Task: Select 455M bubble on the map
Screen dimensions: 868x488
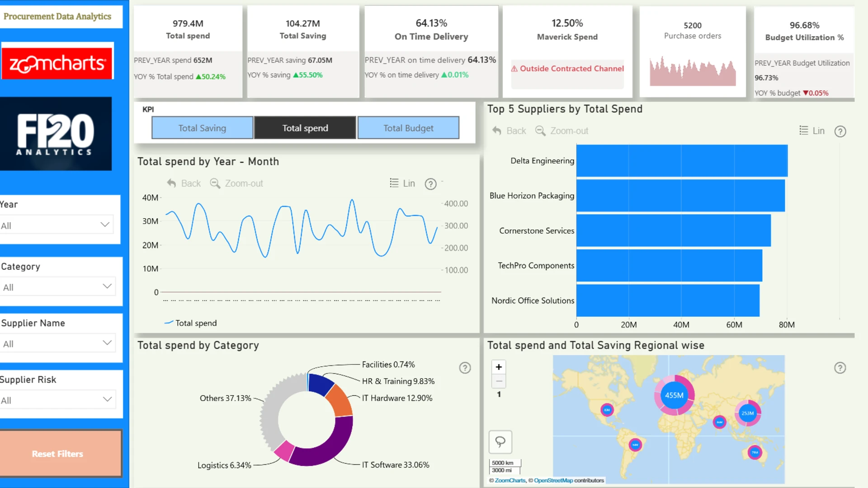Action: pos(674,395)
